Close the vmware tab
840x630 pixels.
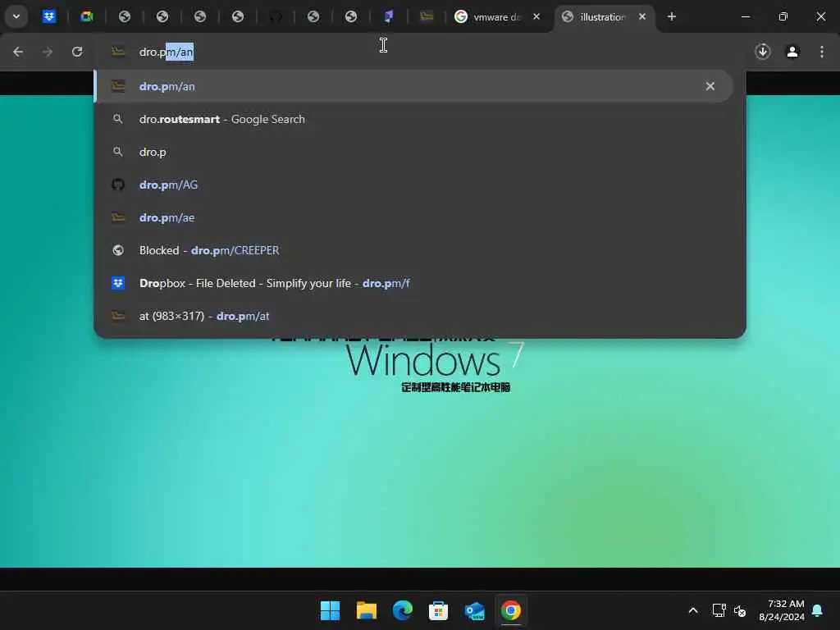536,16
